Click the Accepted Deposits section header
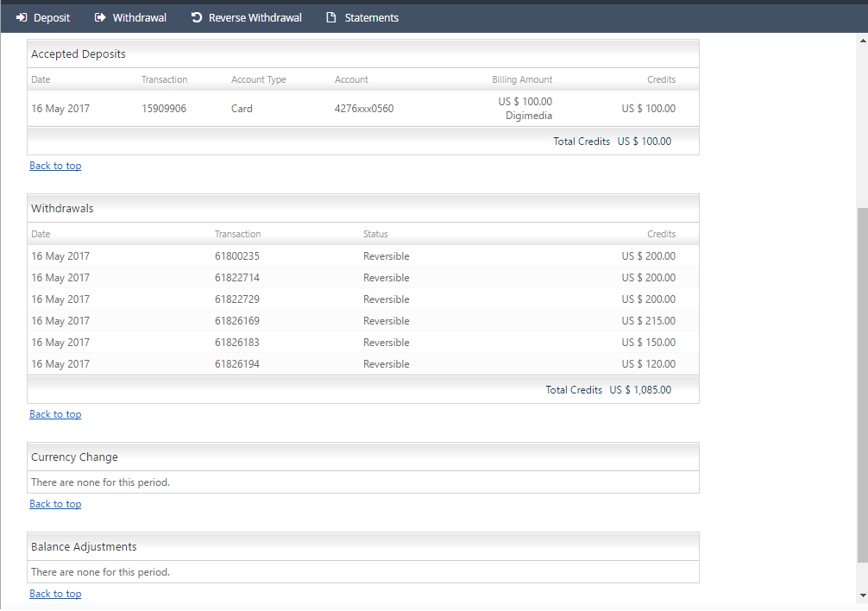 coord(79,54)
